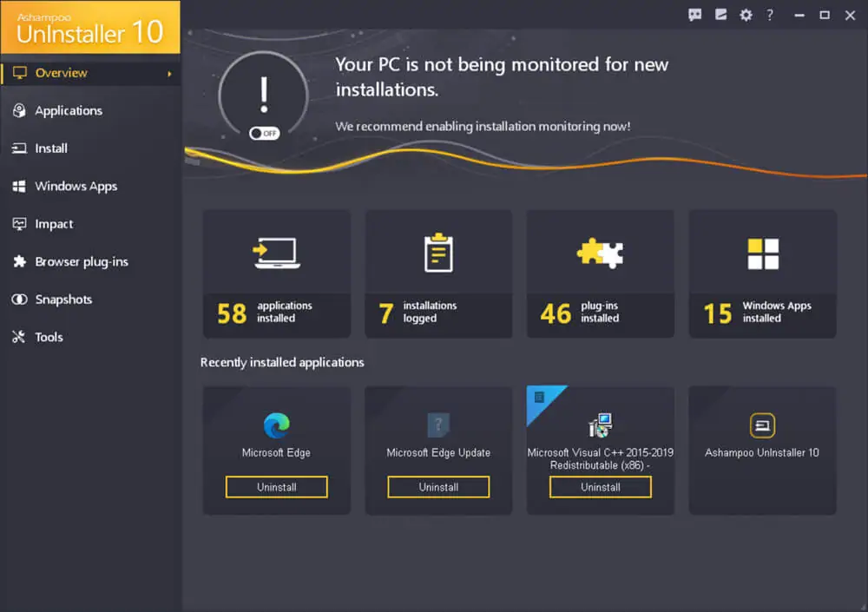This screenshot has height=612, width=868.
Task: Open the Impact section
Action: click(x=90, y=224)
